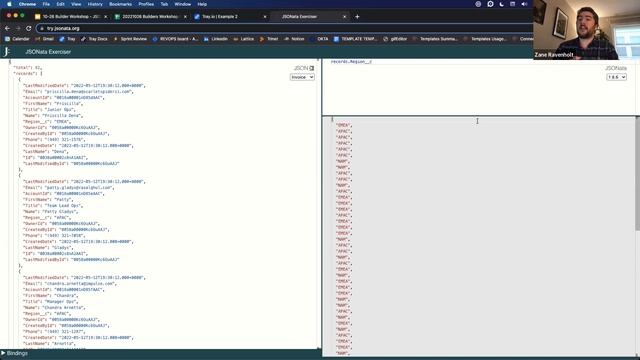The width and height of the screenshot is (640, 360).
Task: Expand the Bindings panel
Action: point(14,353)
